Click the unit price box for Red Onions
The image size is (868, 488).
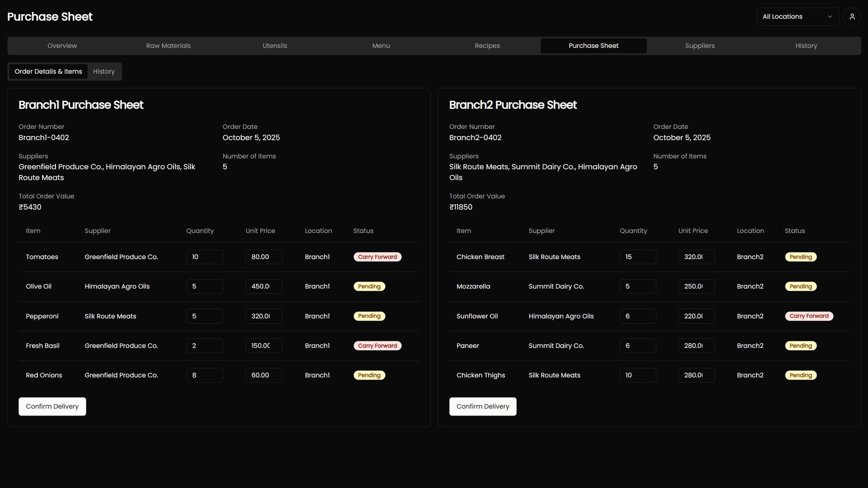pos(263,375)
